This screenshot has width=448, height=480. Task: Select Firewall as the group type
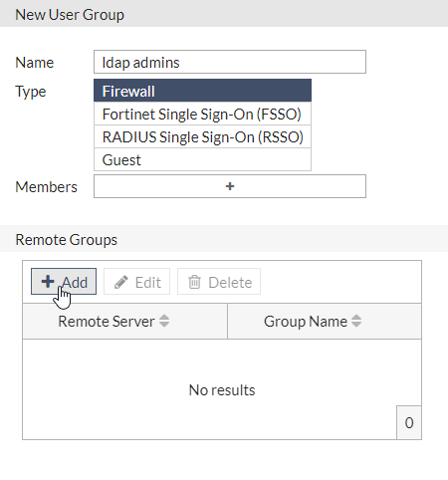point(202,91)
